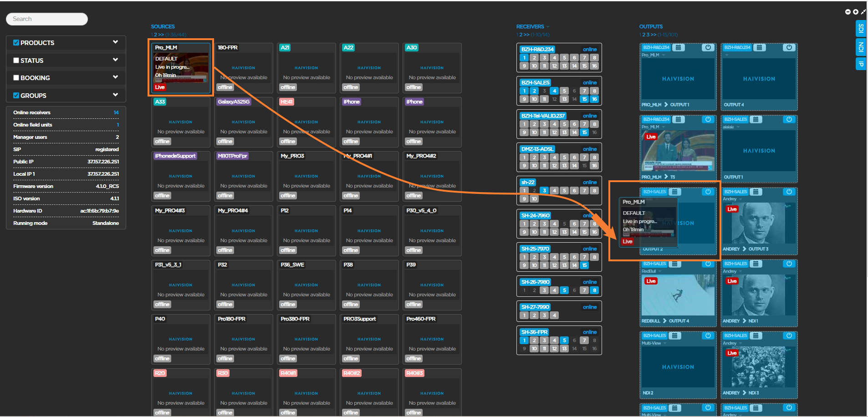This screenshot has width=868, height=417.
Task: Open the RECEIVERS header dropdown arrow
Action: pos(548,27)
